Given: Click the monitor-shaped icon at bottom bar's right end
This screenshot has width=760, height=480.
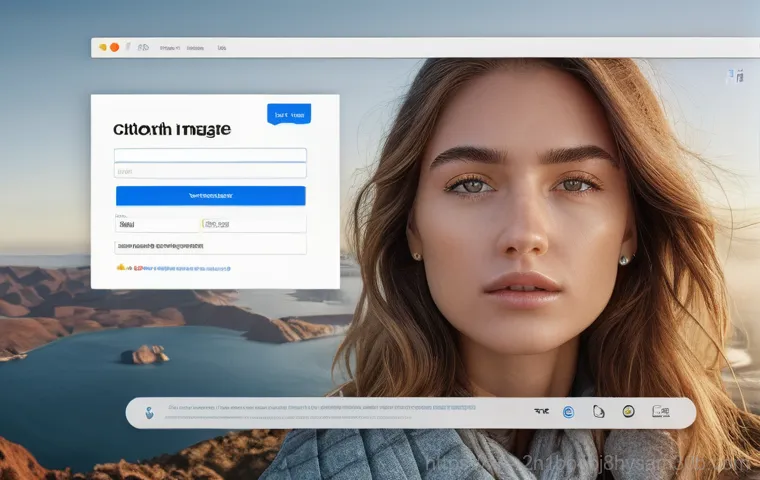Looking at the screenshot, I should 660,411.
